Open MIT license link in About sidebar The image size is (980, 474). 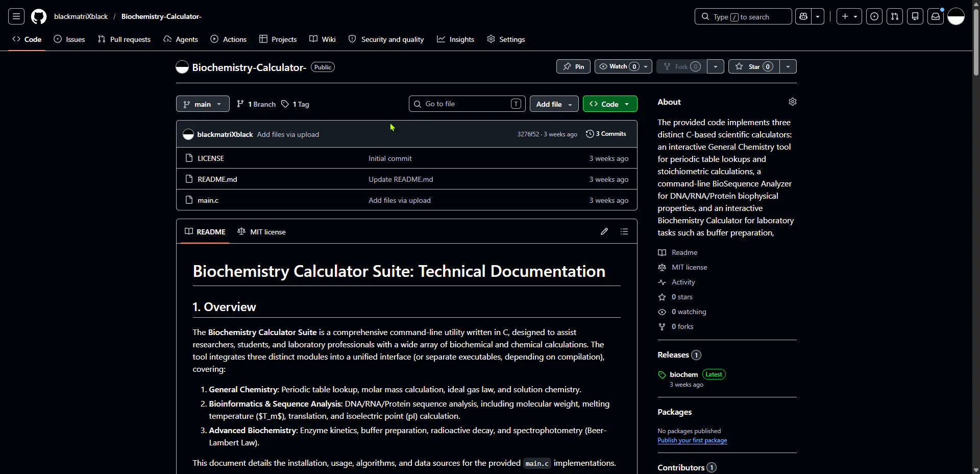[x=683, y=267]
